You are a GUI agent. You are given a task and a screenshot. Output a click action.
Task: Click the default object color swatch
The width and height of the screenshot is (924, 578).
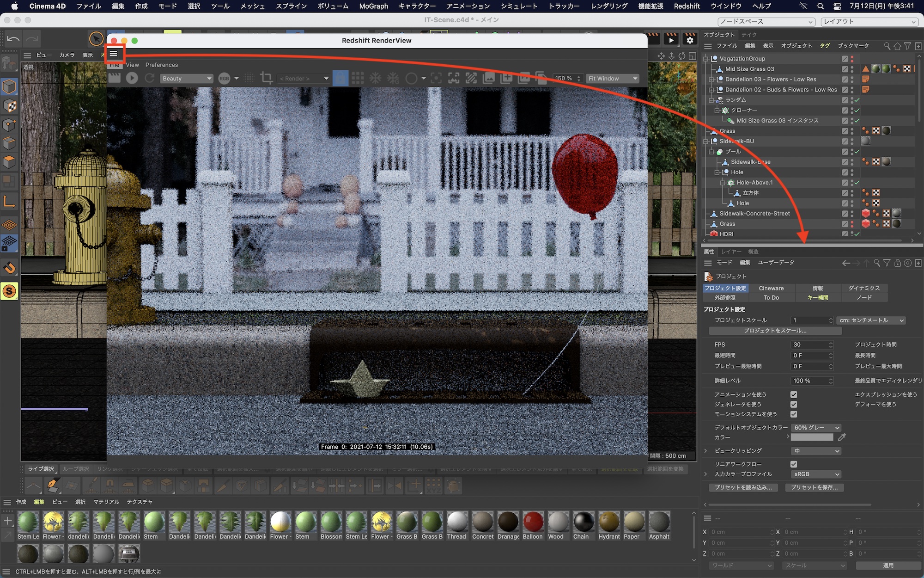tap(812, 437)
